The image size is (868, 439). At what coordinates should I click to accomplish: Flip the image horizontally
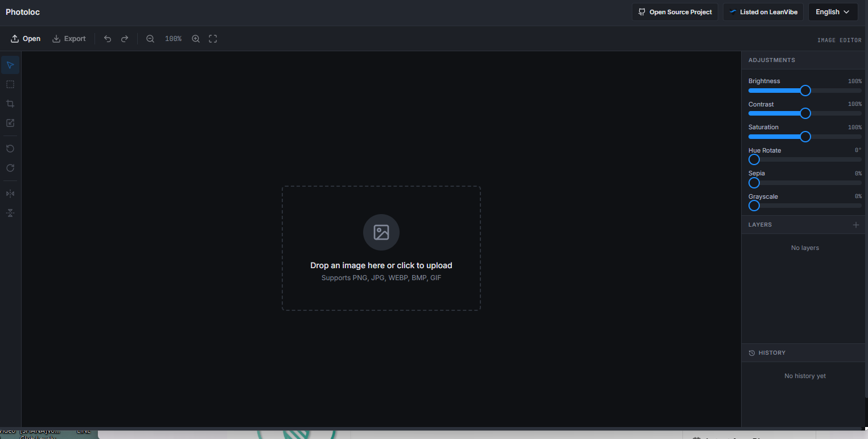[10, 194]
